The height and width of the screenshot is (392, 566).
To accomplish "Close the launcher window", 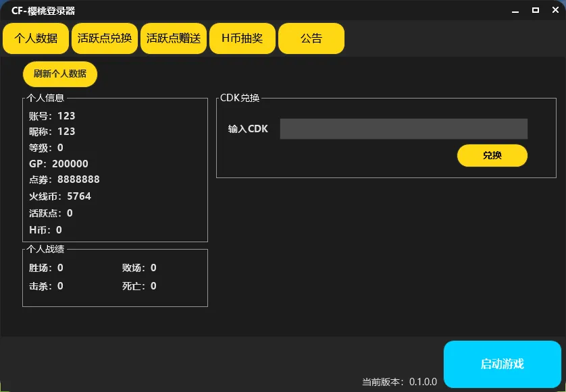I will click(x=555, y=10).
